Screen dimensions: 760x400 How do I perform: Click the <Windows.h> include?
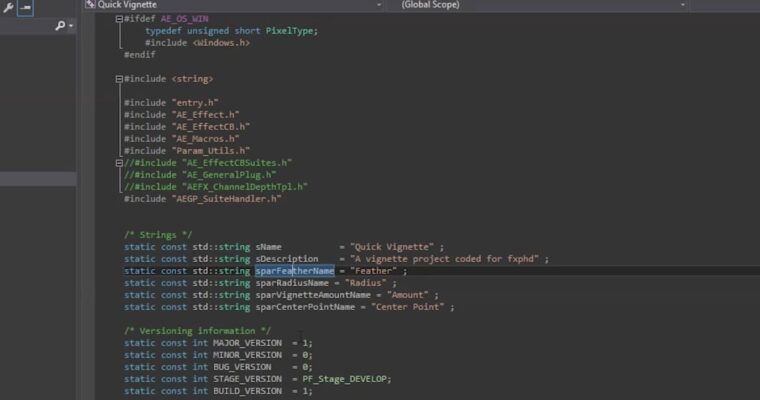[x=222, y=43]
